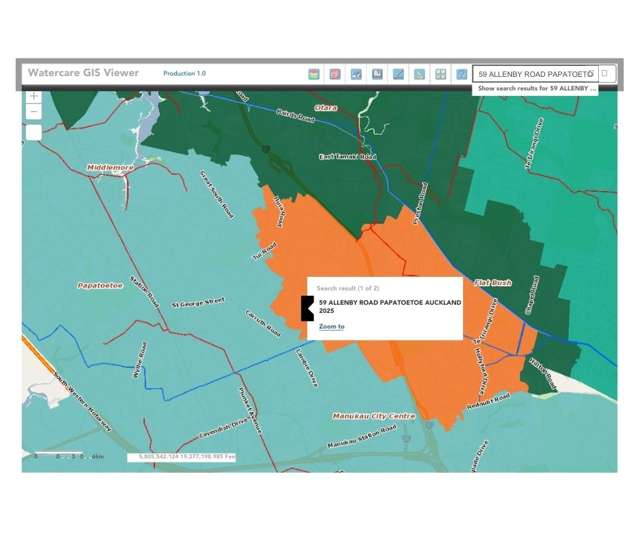Image resolution: width=639 pixels, height=536 pixels.
Task: Click the third blue toolbar icon
Action: (x=356, y=74)
